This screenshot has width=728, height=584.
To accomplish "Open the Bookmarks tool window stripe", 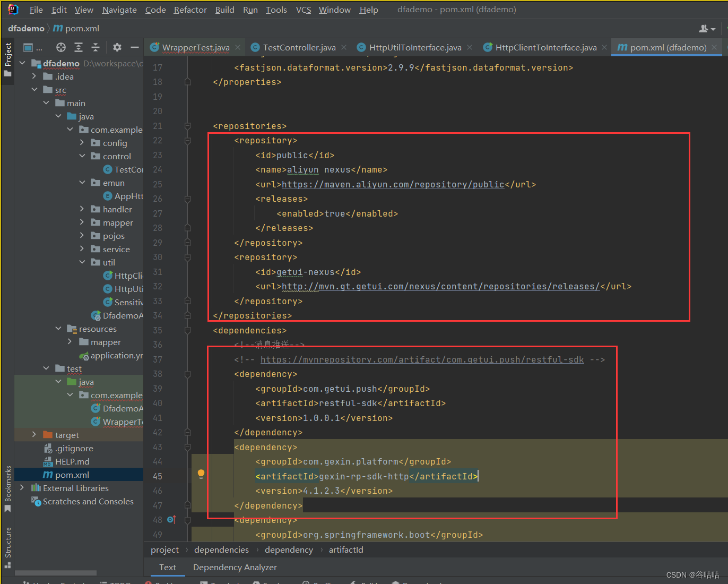I will [7, 488].
